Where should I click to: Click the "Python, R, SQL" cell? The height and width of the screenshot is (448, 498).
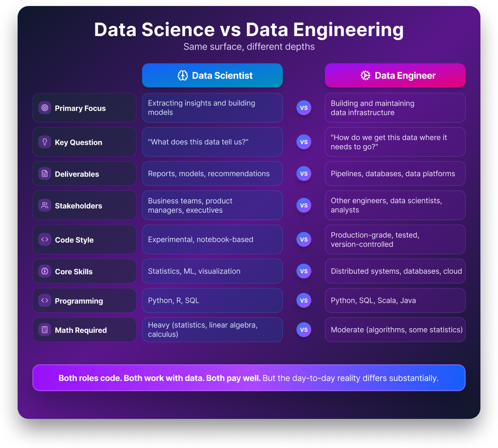[x=212, y=301]
